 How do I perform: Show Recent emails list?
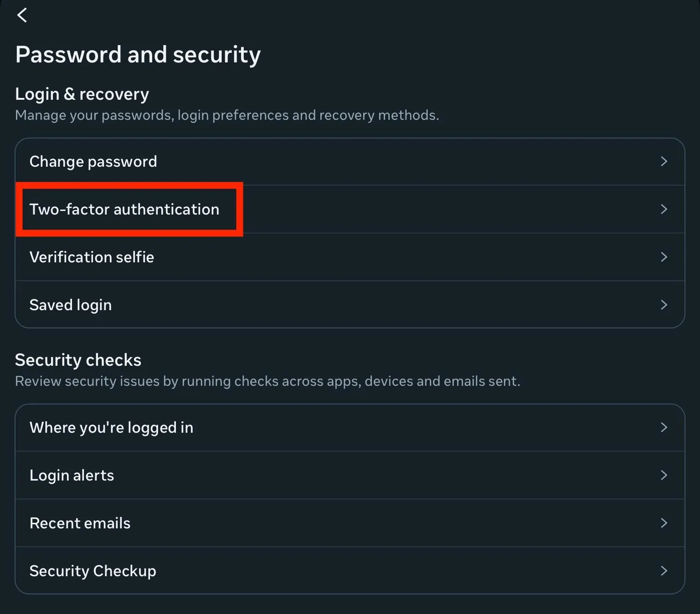pyautogui.click(x=80, y=523)
